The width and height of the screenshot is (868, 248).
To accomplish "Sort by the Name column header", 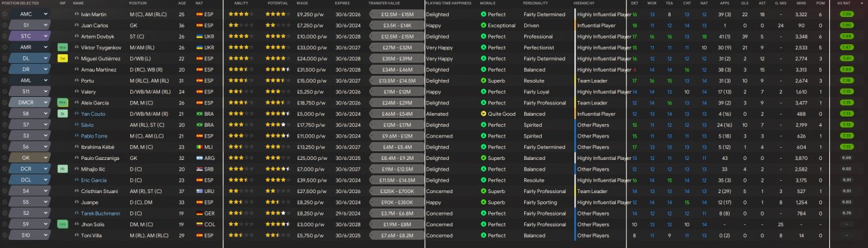I will click(79, 3).
